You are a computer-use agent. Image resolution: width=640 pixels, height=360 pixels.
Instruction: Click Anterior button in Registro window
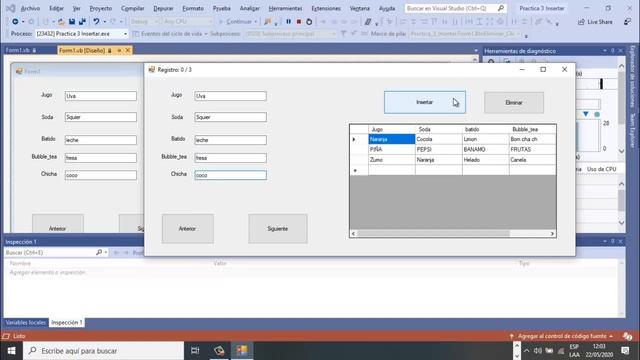pyautogui.click(x=187, y=229)
